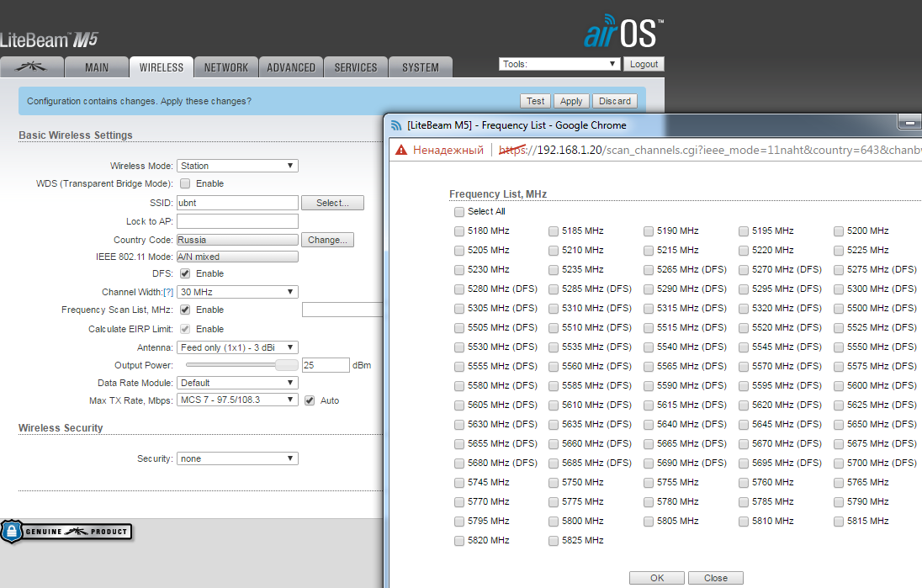Click the Frequency List window favicon

coord(396,125)
